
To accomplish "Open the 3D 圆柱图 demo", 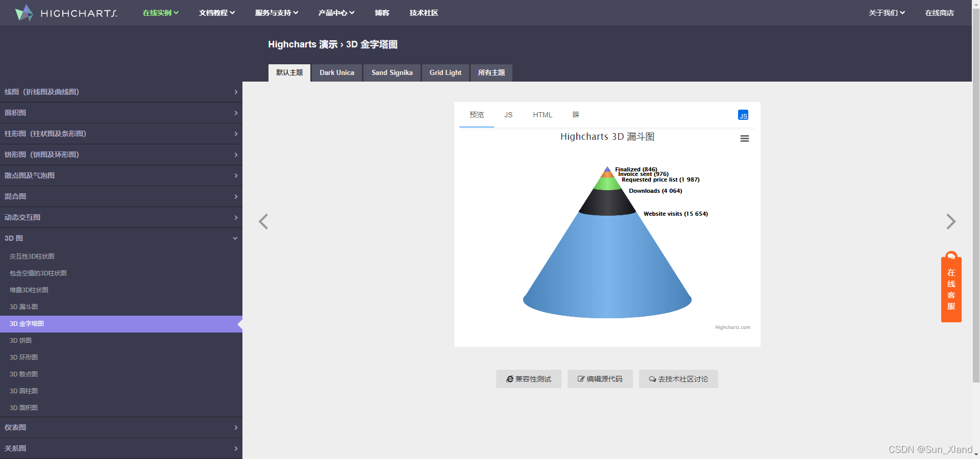I will (121, 391).
